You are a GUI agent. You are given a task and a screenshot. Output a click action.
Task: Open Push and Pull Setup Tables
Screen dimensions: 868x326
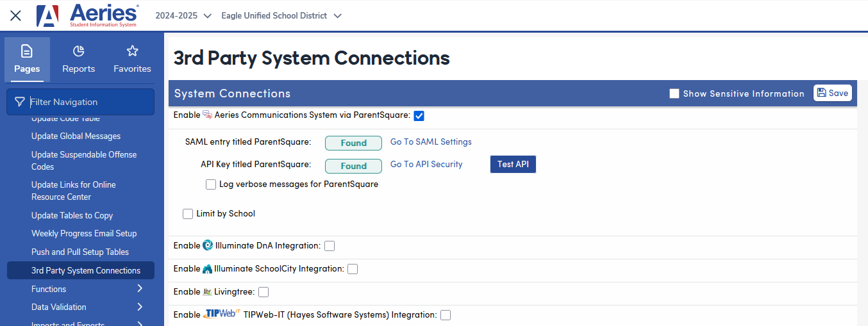click(x=80, y=252)
